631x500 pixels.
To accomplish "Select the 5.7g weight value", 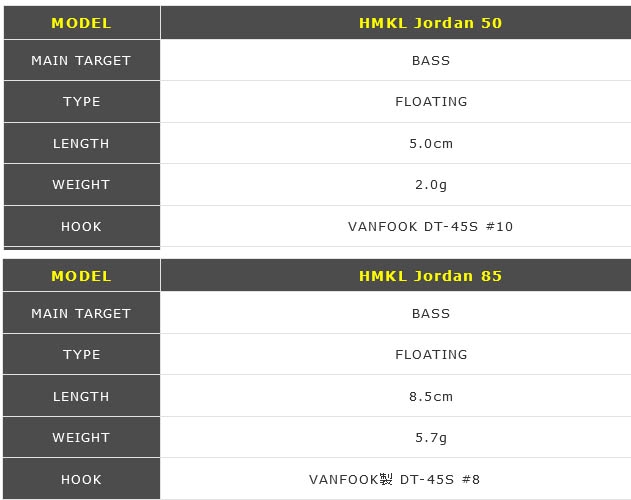I will (431, 438).
